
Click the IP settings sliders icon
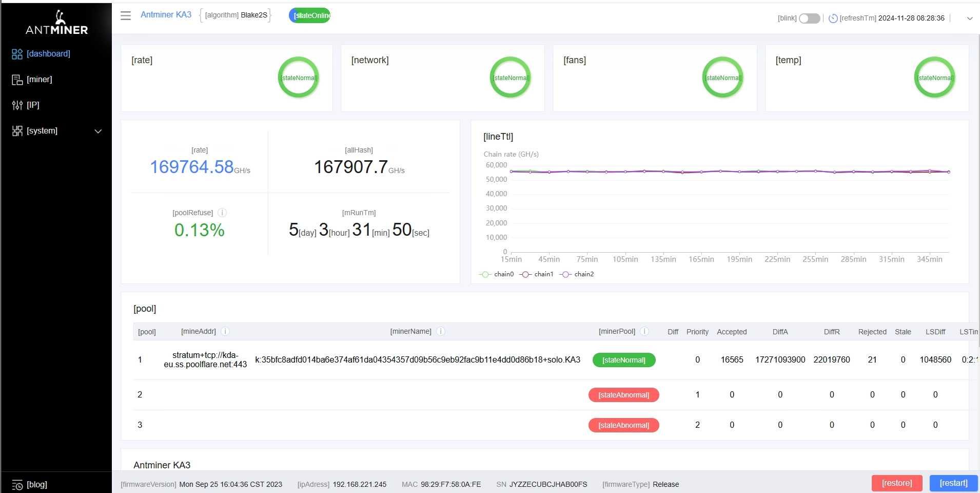coord(17,105)
